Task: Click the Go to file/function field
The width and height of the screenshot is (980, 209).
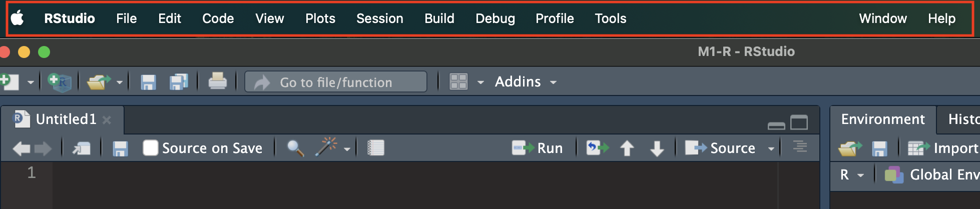Action: (336, 82)
